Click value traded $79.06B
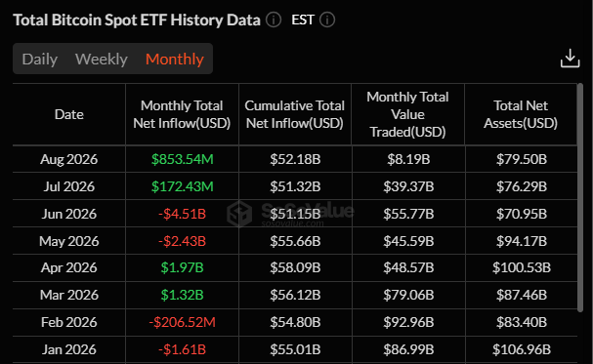Screen dimensions: 593x364 (408, 295)
